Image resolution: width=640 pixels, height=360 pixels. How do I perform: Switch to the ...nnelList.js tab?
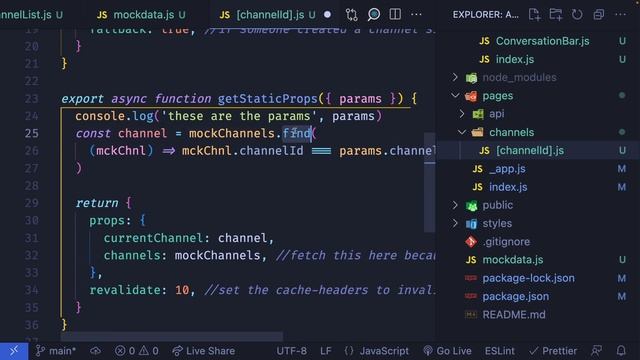pos(31,15)
